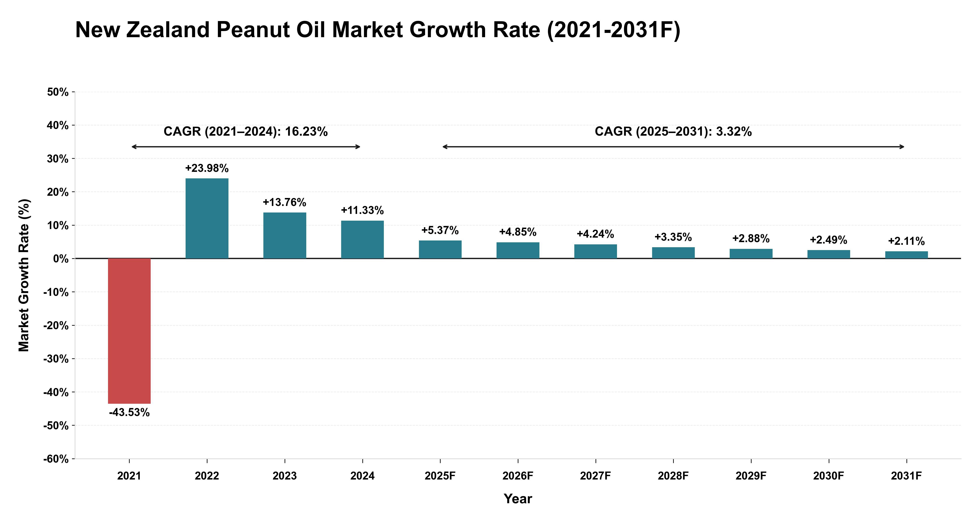Screen dimensions: 980x521
Task: Click the 'CAGR (2021–2024): 16.23%' annotation
Action: point(246,132)
